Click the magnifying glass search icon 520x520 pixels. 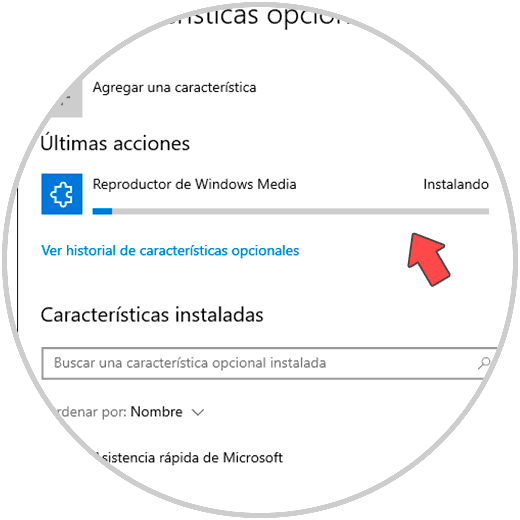pyautogui.click(x=484, y=363)
